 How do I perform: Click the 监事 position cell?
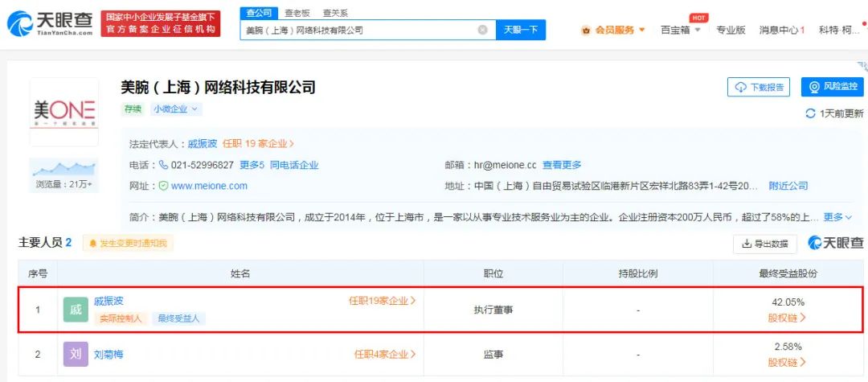click(x=493, y=355)
